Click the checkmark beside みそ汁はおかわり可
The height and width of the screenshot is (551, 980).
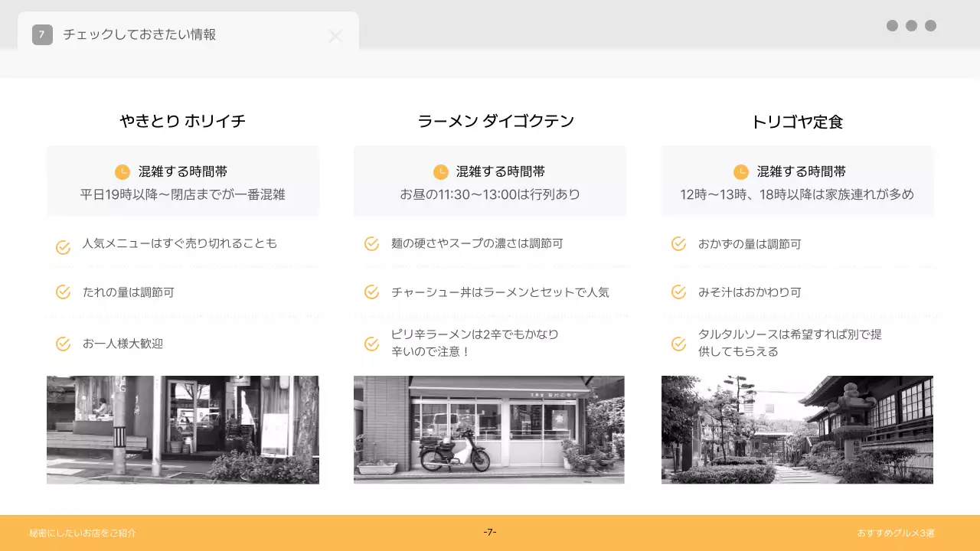[678, 292]
